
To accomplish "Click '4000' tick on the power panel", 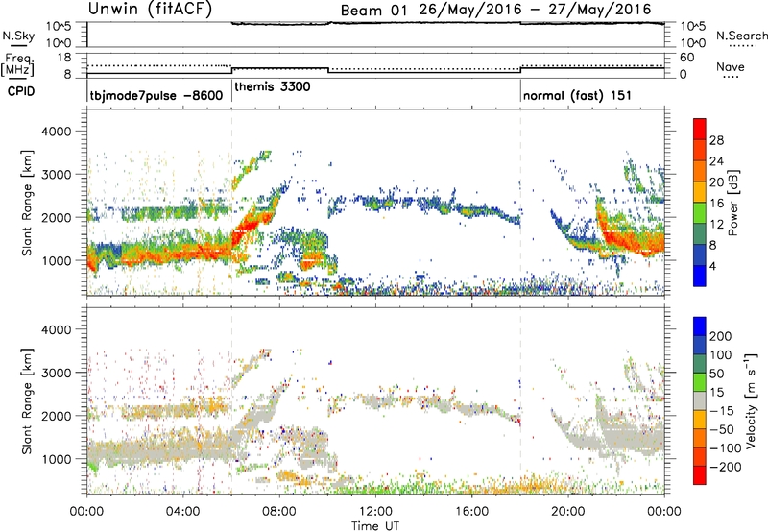I will (x=57, y=132).
